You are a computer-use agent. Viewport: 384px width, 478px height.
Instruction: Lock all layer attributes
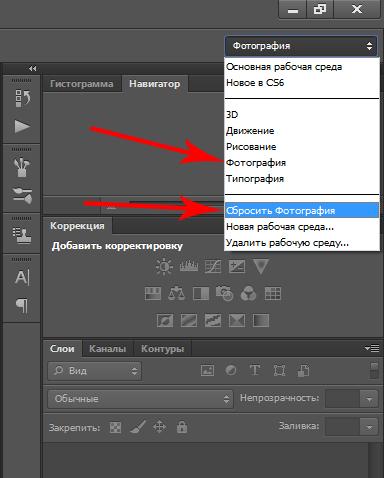coord(182,427)
